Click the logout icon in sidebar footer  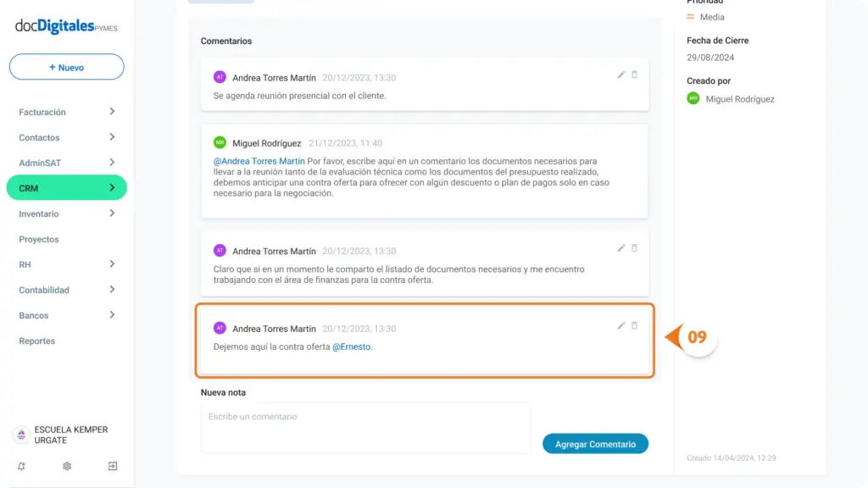(113, 467)
